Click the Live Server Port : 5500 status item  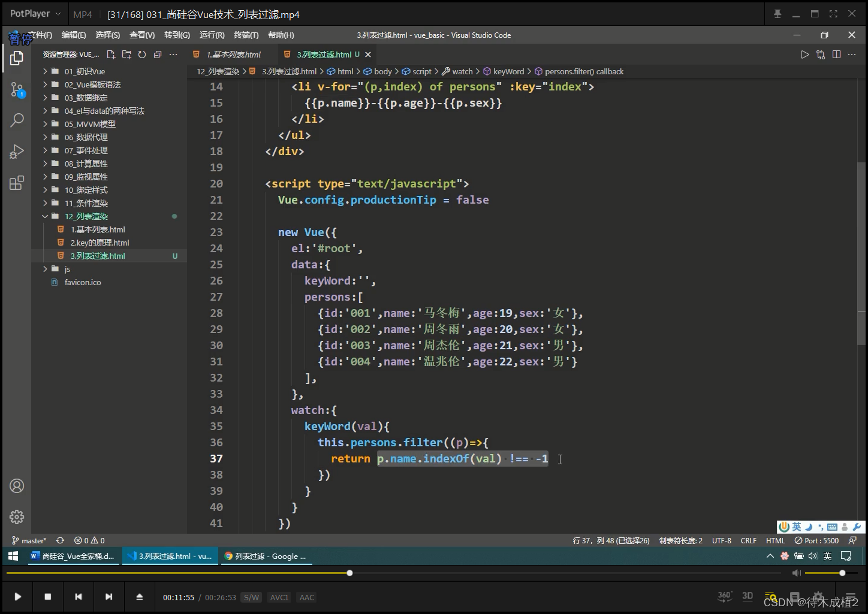click(x=816, y=540)
